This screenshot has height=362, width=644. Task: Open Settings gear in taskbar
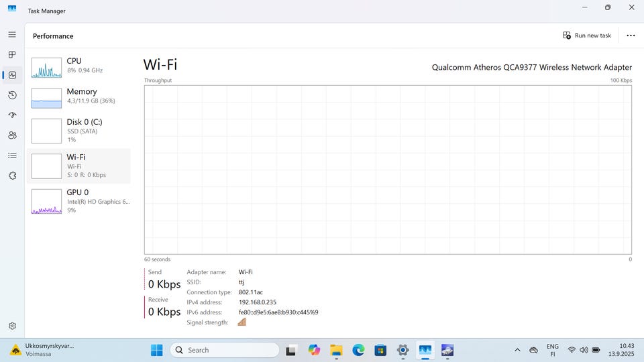point(403,350)
